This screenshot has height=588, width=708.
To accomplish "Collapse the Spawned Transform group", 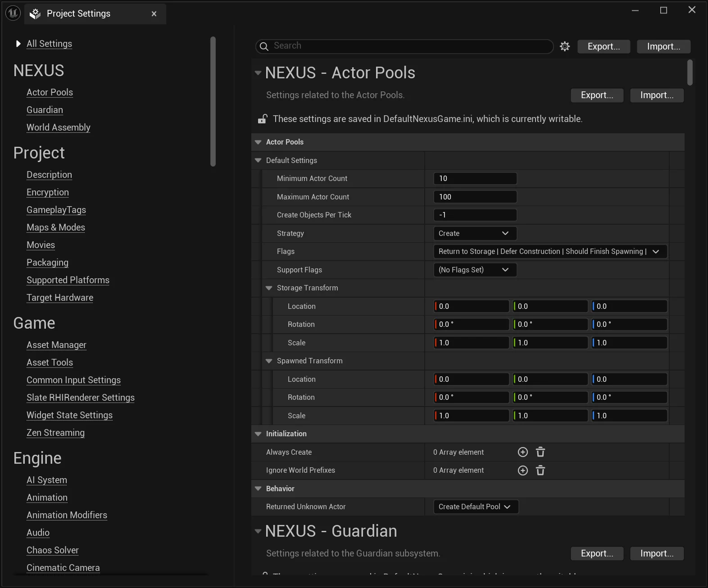I will 269,361.
